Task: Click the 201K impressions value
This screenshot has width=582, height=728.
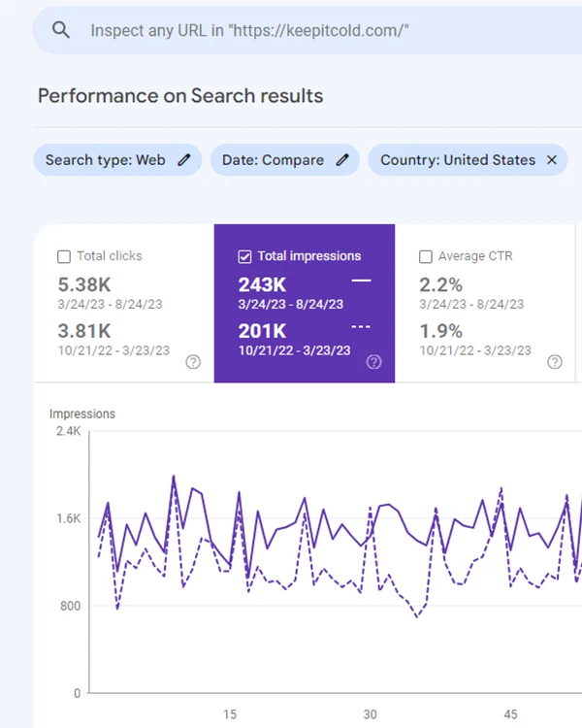Action: pos(262,331)
